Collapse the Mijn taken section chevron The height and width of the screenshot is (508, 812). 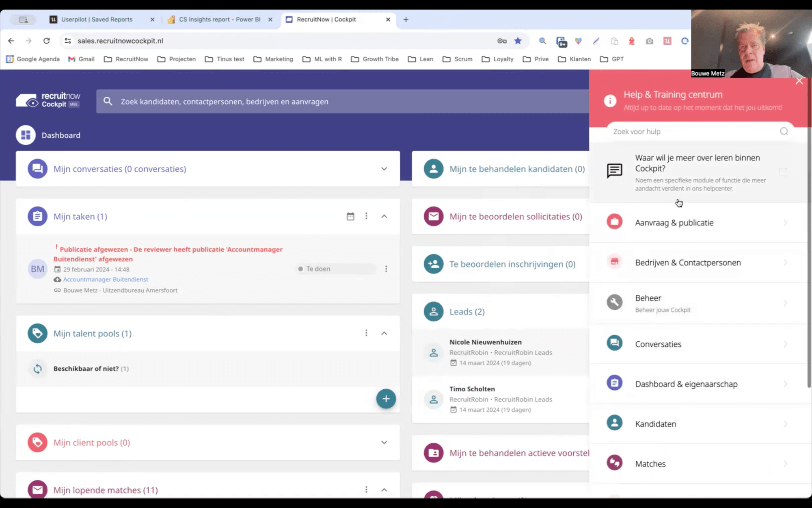[384, 216]
